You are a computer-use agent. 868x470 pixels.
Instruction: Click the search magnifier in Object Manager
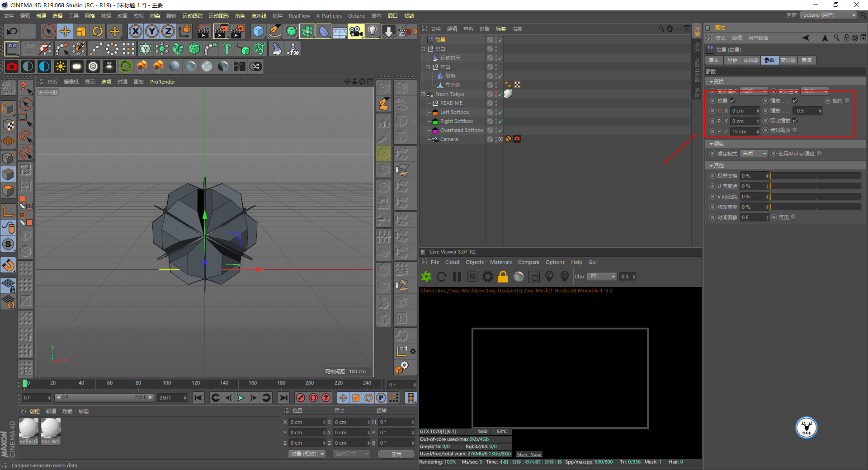661,28
